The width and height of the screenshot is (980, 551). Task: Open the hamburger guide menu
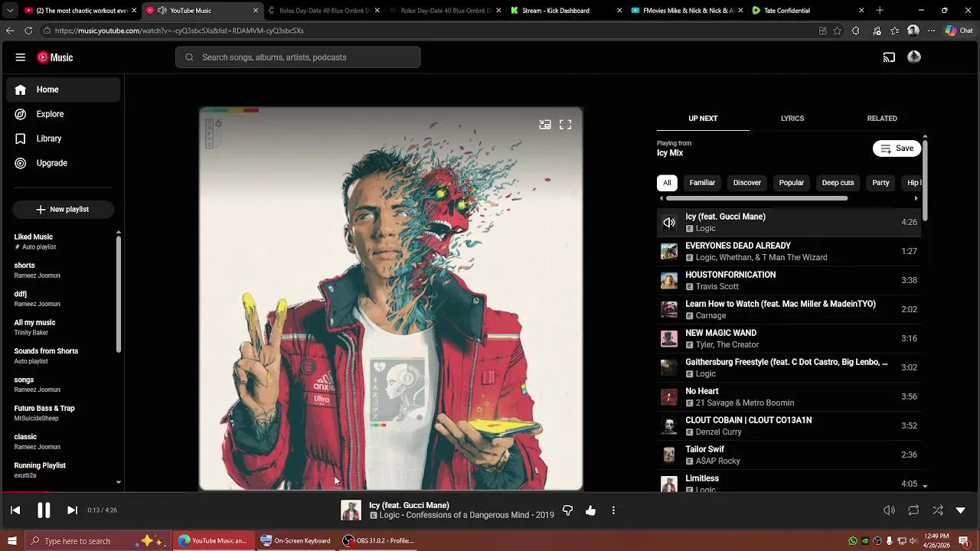[21, 57]
